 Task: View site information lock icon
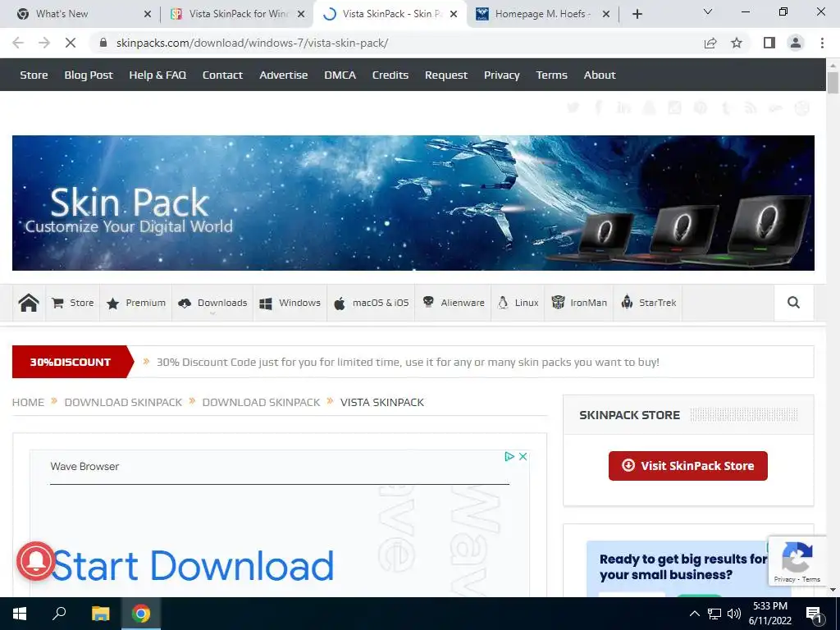point(103,43)
